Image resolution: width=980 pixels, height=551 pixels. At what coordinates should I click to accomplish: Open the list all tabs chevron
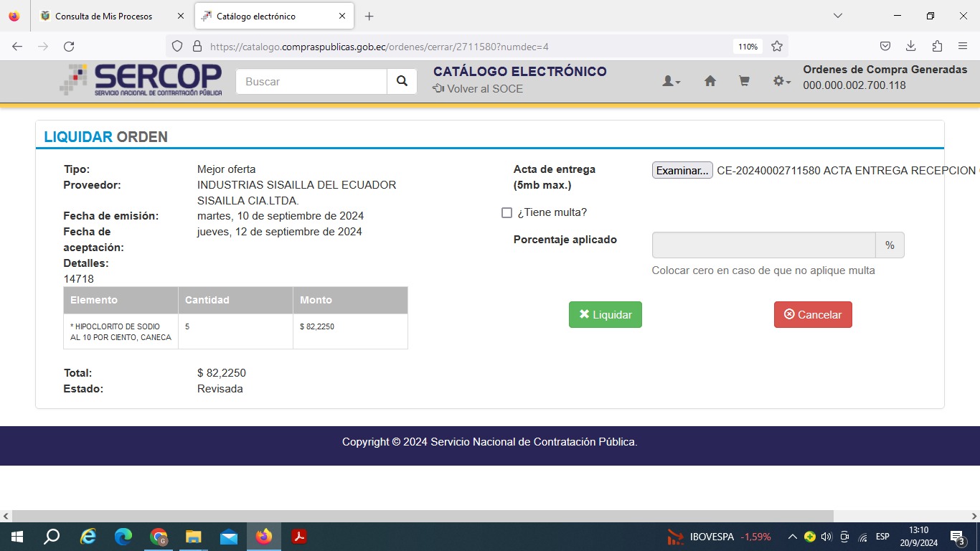pyautogui.click(x=837, y=16)
